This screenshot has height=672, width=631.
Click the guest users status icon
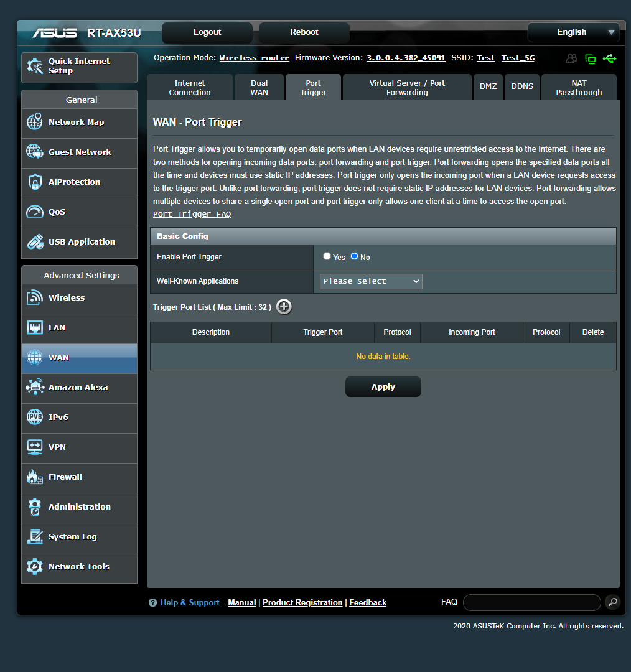(571, 58)
